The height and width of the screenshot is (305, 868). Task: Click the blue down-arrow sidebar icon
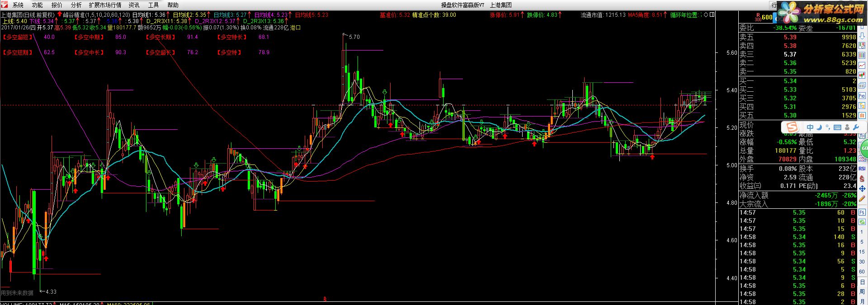click(x=862, y=36)
